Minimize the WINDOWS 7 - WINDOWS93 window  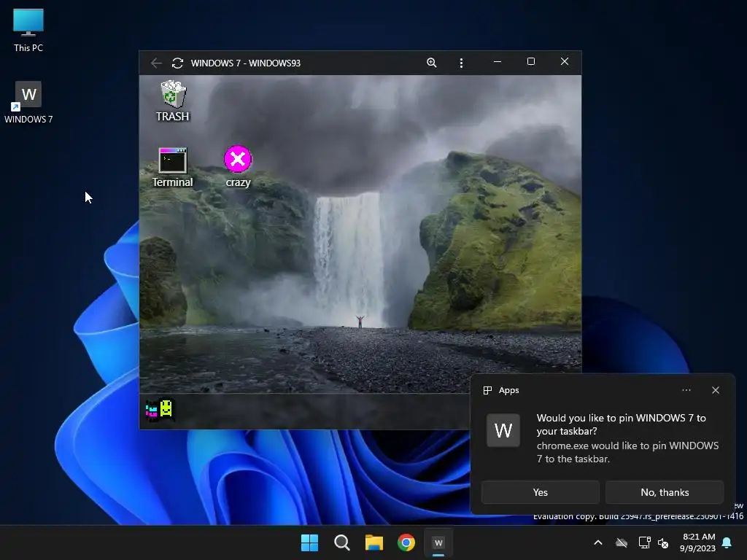498,62
